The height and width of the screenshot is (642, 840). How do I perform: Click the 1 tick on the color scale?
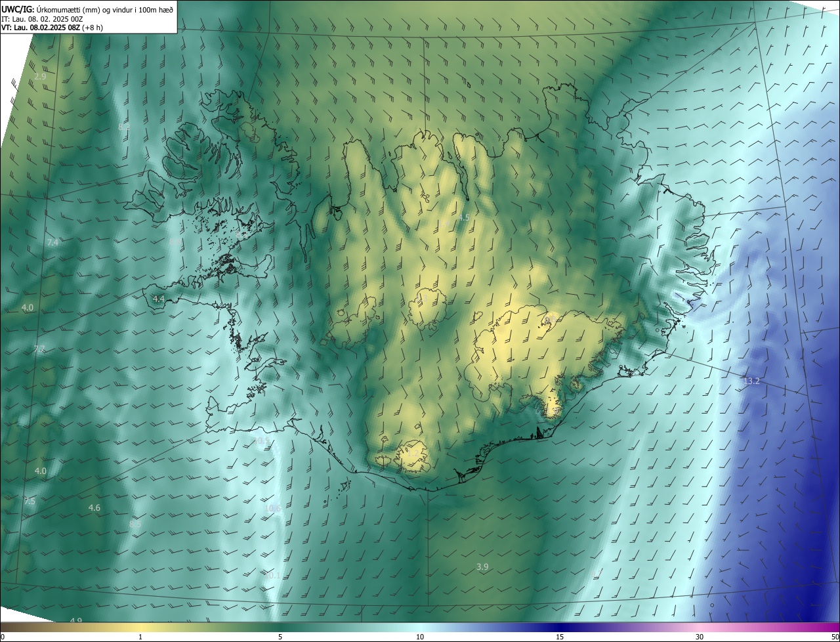click(x=140, y=637)
